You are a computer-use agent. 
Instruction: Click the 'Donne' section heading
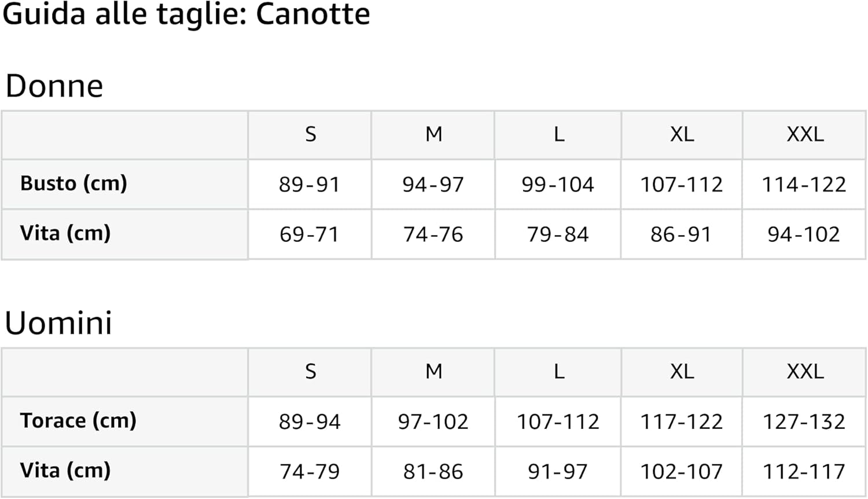point(54,86)
